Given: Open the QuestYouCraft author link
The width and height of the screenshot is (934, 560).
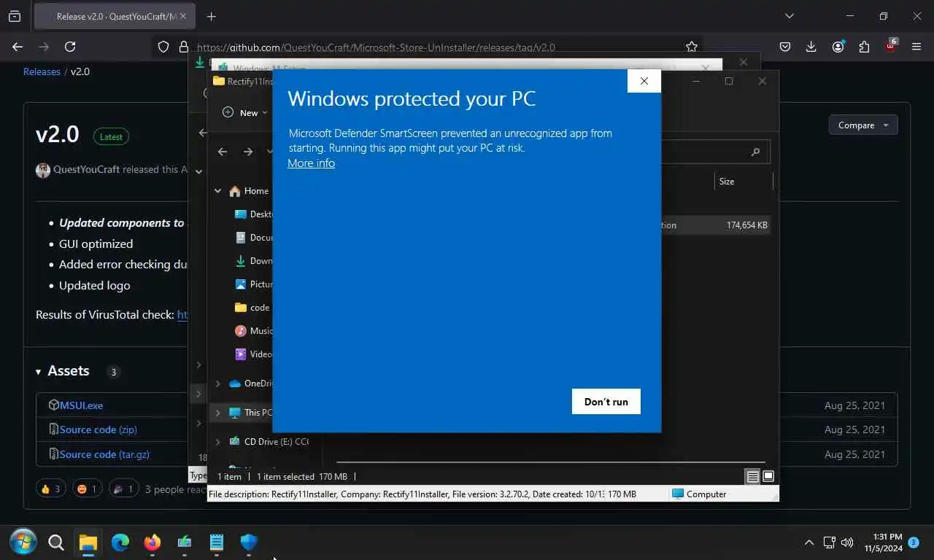Looking at the screenshot, I should coord(86,169).
